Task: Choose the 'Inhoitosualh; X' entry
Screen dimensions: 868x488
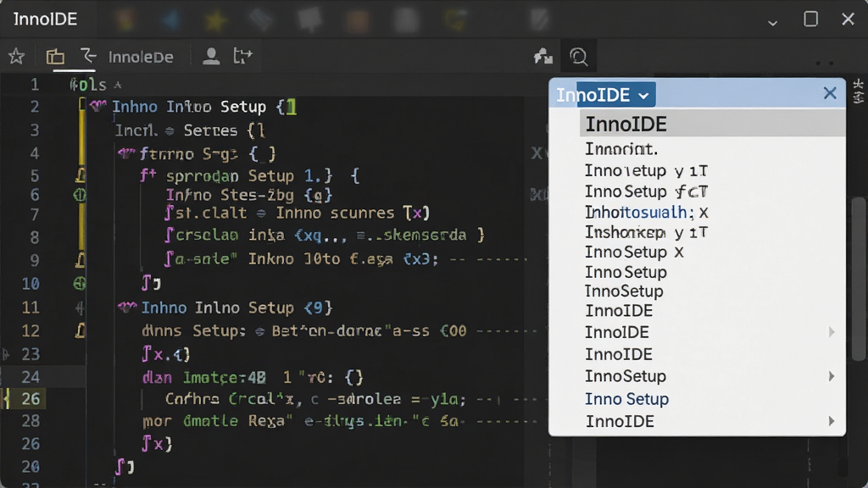Action: (646, 212)
